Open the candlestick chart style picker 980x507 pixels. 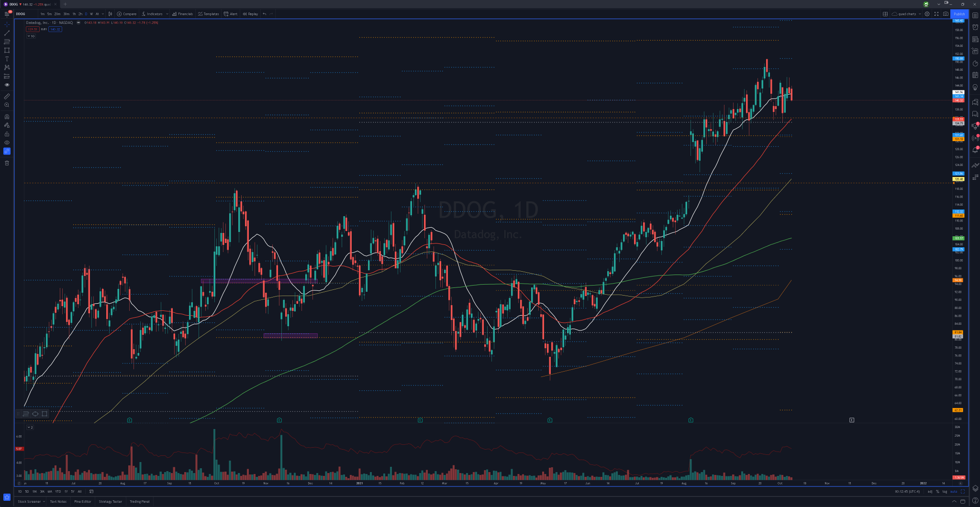click(x=110, y=14)
